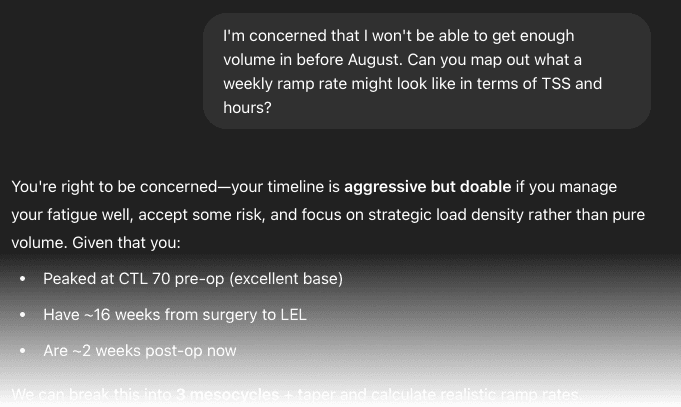Select the "Have ~16 weeks from surgery to LEL" item
Image resolution: width=681 pixels, height=407 pixels.
pyautogui.click(x=175, y=314)
